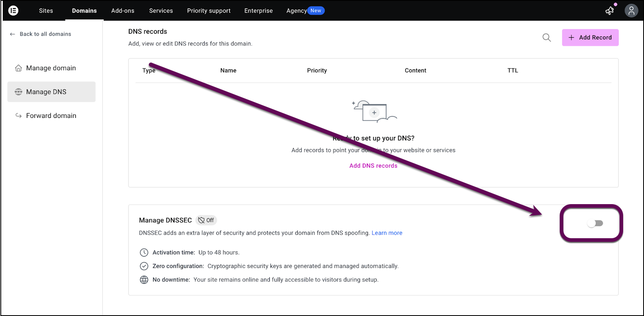
Task: Click the No downtime globe icon
Action: (144, 280)
